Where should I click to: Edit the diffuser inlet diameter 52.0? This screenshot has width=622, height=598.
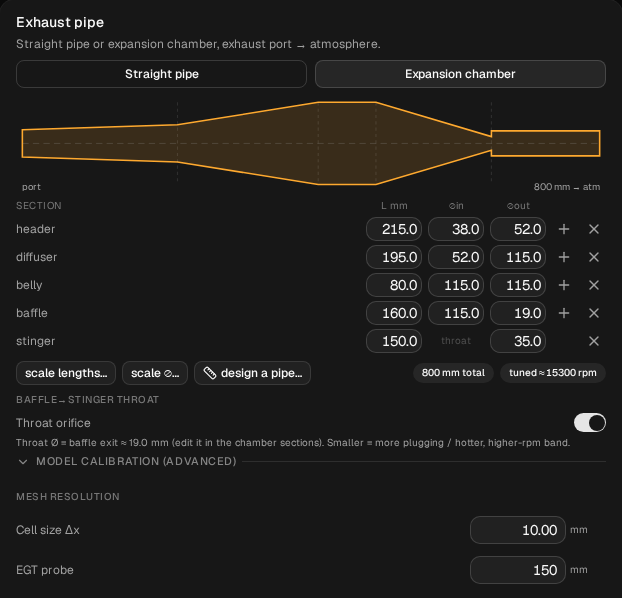coord(456,257)
